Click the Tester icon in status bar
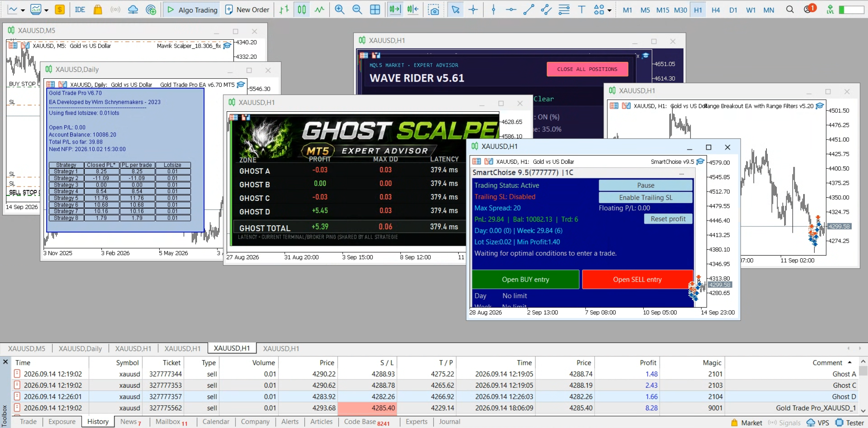This screenshot has height=428, width=868. pos(850,422)
